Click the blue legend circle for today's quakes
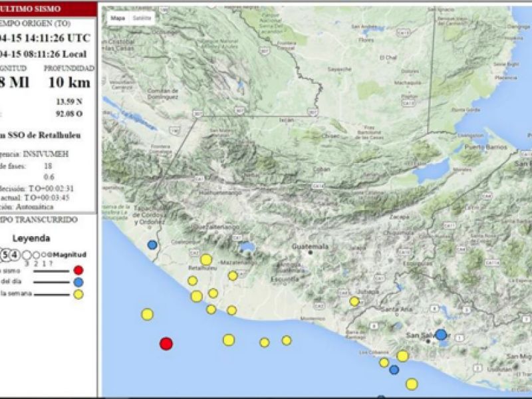The image size is (532, 399). (x=78, y=282)
